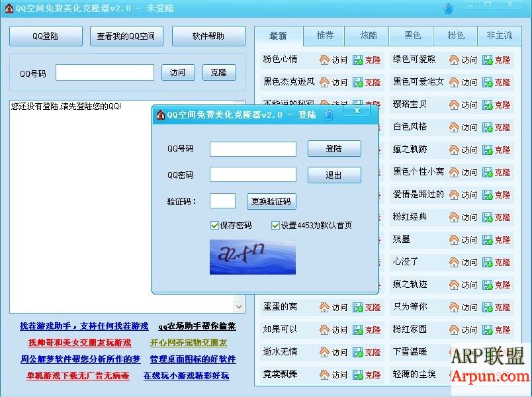Screen dimensions: 532x397
Task: Click the skin shirt icon in main title bar
Action: pos(449,8)
